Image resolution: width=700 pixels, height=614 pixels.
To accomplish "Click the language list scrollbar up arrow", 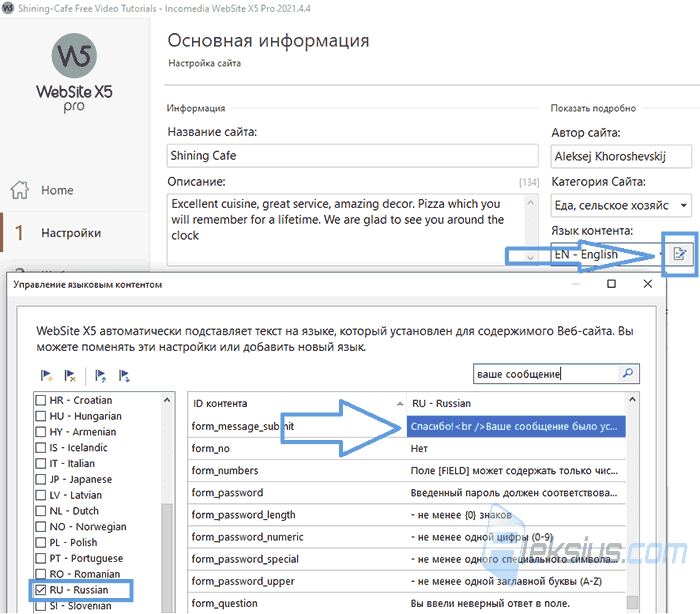I will tap(167, 400).
